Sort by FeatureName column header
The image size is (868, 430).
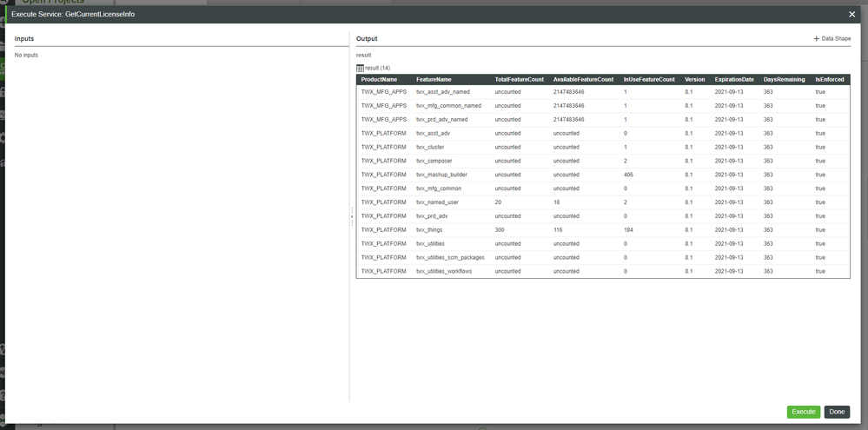434,79
